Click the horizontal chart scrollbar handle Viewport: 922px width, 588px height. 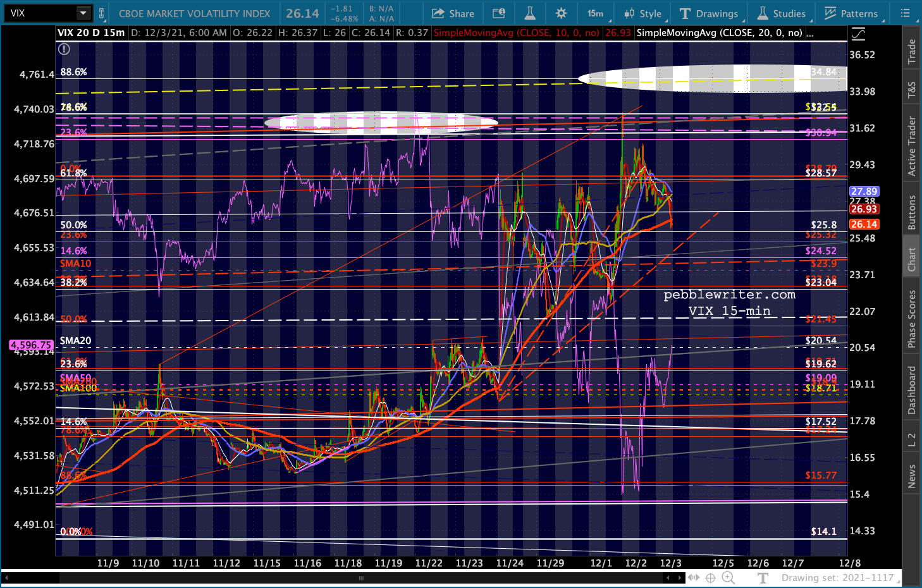coord(361,577)
